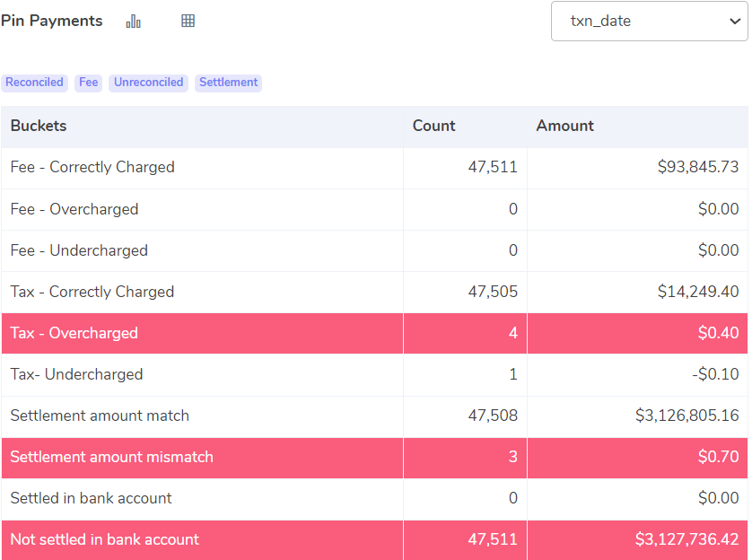Select the Fee filter tag

[88, 83]
